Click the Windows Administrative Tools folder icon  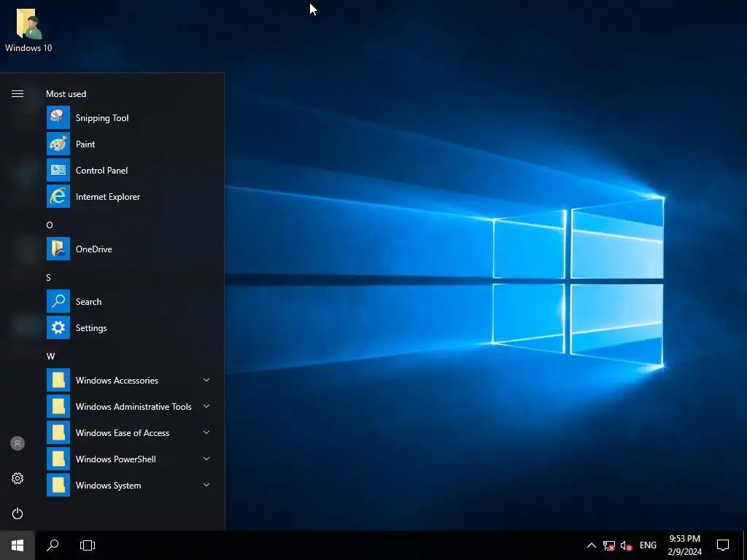58,406
